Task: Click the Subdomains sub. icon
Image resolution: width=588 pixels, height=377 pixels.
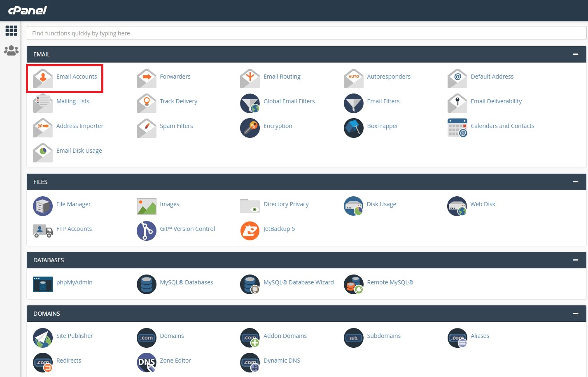Action: [354, 337]
